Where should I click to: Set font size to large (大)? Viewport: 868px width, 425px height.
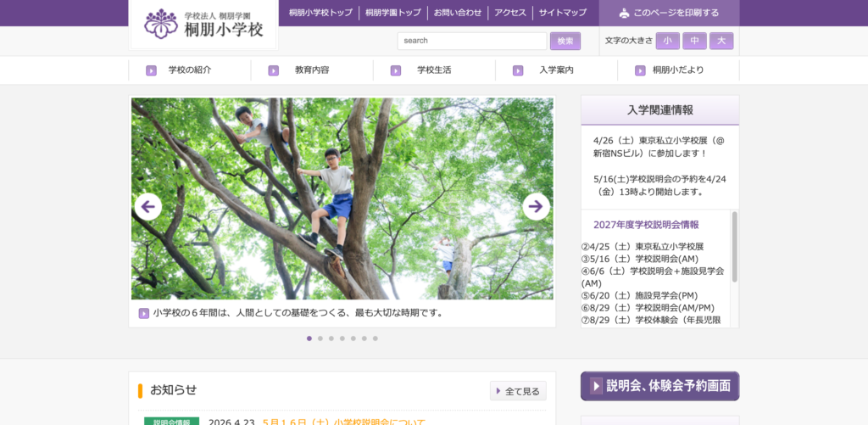721,41
